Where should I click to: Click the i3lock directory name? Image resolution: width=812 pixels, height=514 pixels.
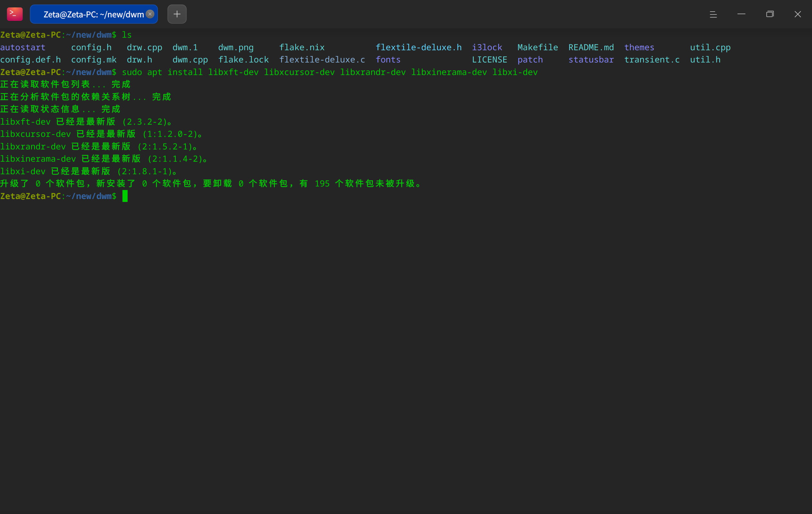487,47
